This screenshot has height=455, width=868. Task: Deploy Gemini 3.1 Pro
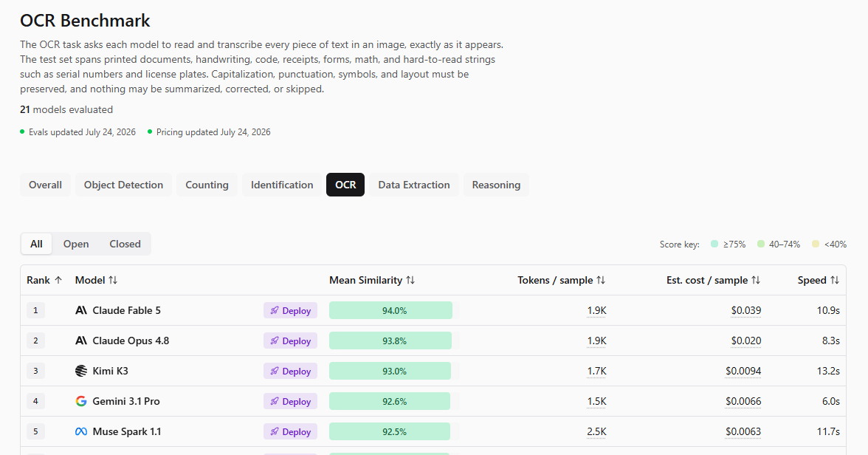[290, 401]
